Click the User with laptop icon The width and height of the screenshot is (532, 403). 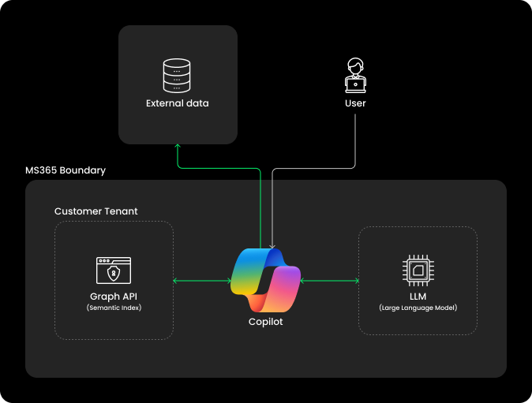[355, 75]
